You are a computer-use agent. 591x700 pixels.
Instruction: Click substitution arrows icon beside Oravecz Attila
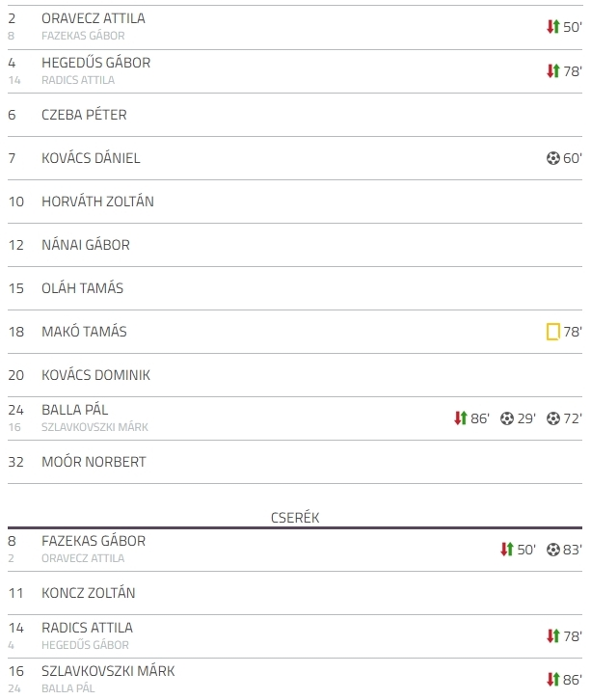tap(553, 27)
